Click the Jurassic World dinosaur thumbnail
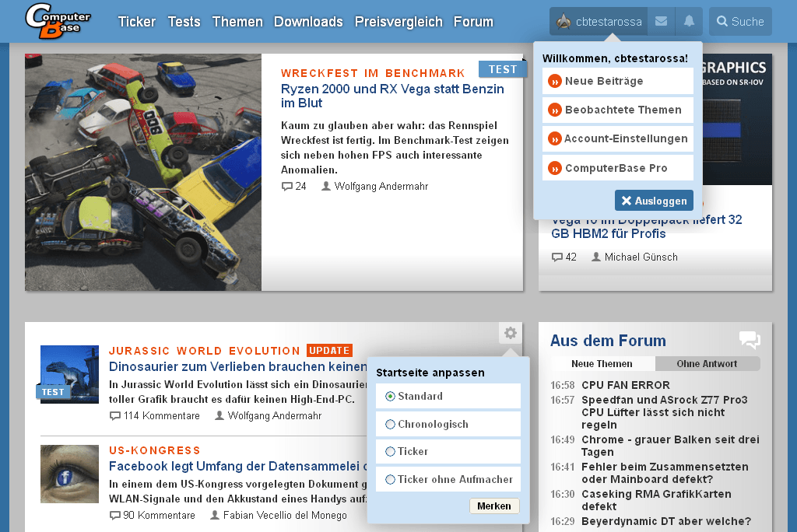This screenshot has height=532, width=797. click(x=69, y=374)
